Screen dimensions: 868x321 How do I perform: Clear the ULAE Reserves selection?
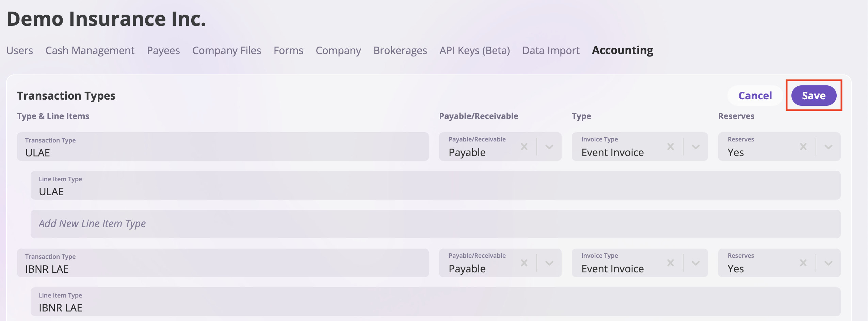(x=803, y=147)
